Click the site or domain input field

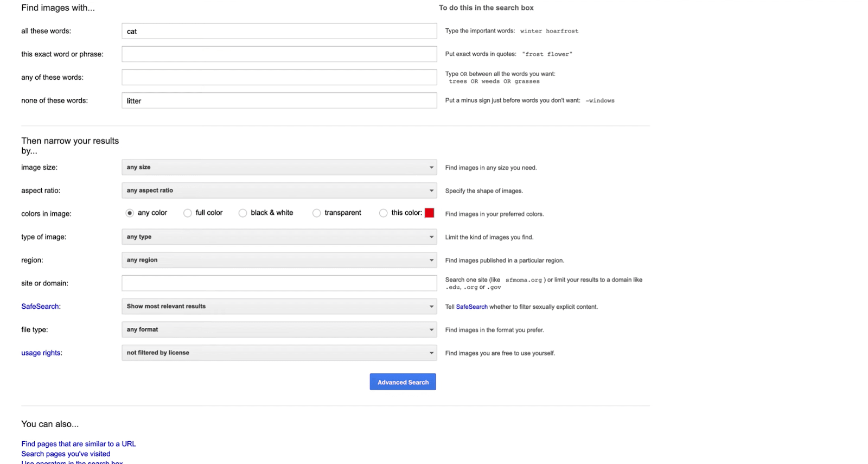point(279,283)
